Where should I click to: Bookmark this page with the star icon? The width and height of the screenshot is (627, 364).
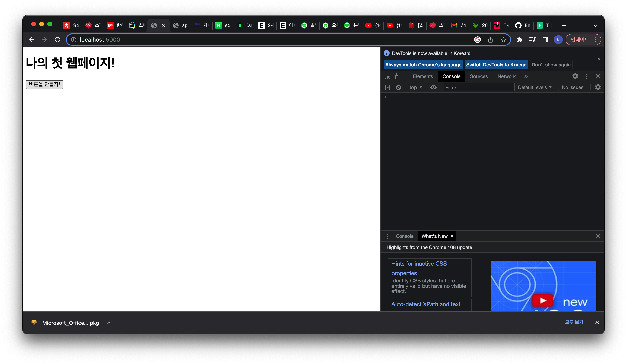(x=503, y=40)
